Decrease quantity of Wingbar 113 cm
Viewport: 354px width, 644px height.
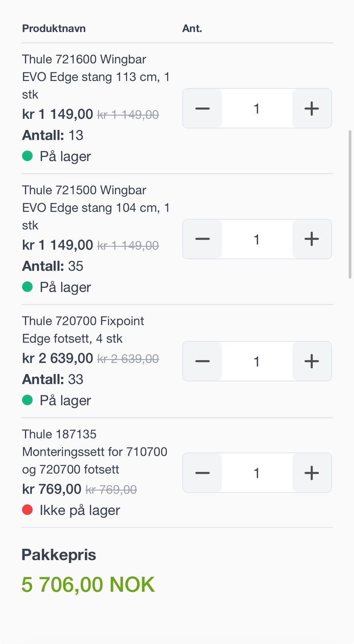click(202, 109)
